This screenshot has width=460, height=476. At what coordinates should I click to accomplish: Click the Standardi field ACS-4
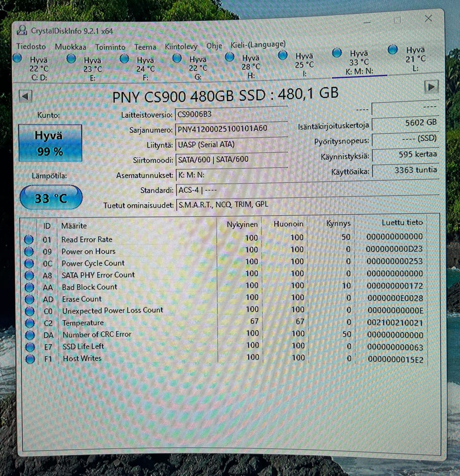point(307,190)
